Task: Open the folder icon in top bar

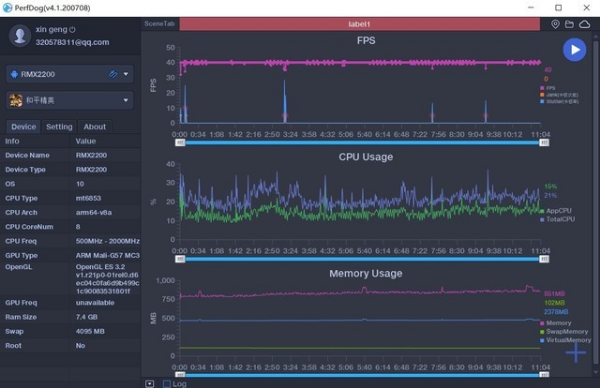Action: 569,24
